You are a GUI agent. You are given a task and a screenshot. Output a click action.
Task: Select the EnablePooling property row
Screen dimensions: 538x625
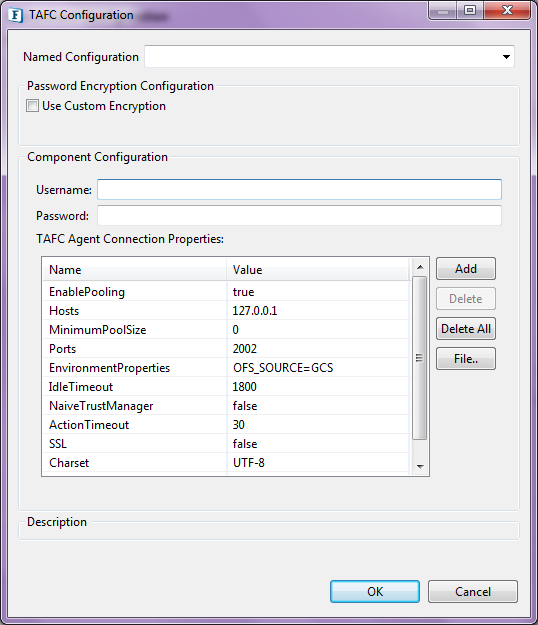point(226,291)
